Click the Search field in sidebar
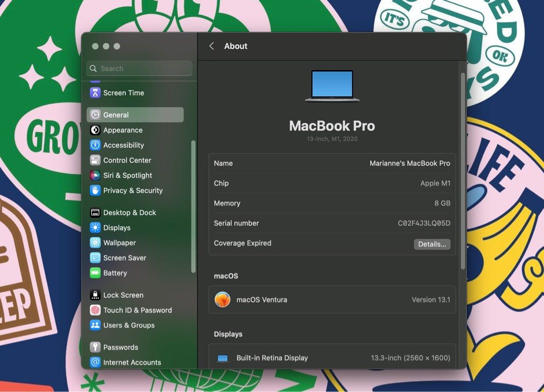Viewport: 544px width, 392px height. tap(140, 69)
